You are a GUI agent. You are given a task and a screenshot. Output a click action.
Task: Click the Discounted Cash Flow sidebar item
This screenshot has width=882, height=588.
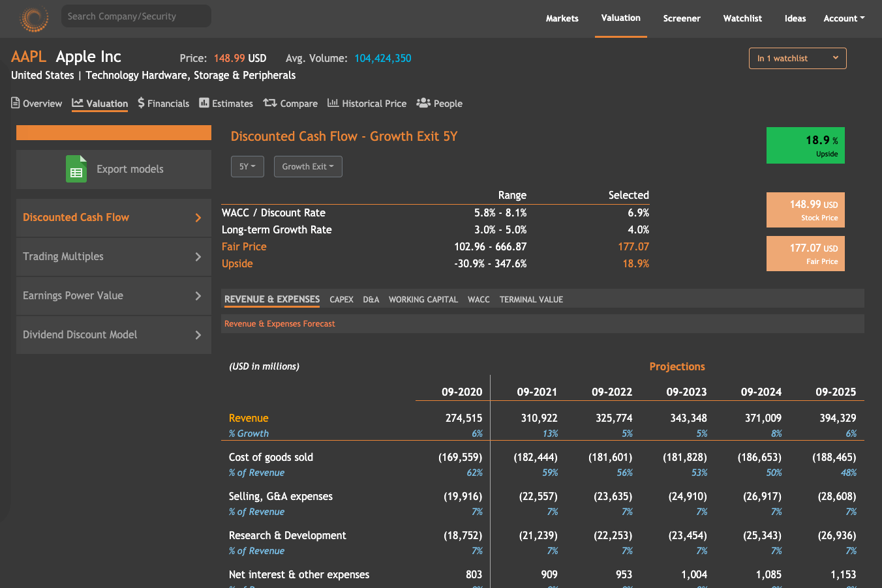click(x=114, y=218)
